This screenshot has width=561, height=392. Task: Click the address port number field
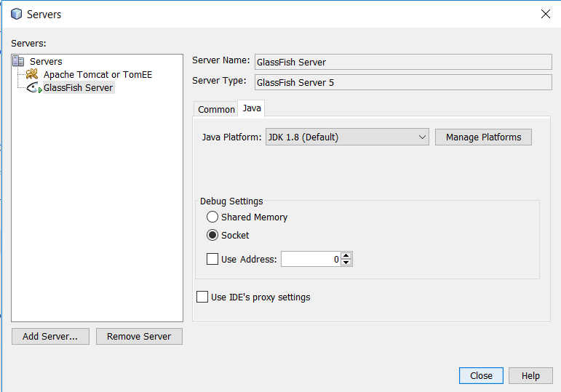coord(311,259)
